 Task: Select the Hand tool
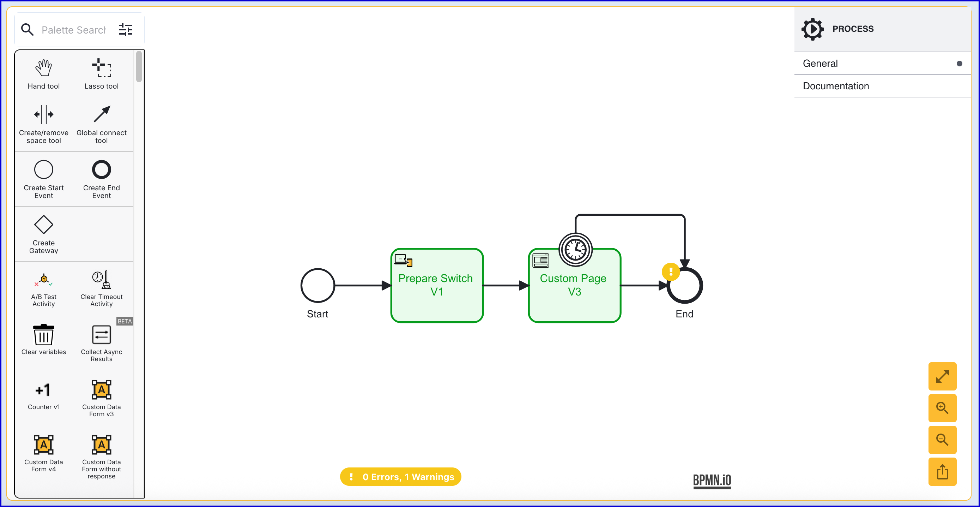43,74
